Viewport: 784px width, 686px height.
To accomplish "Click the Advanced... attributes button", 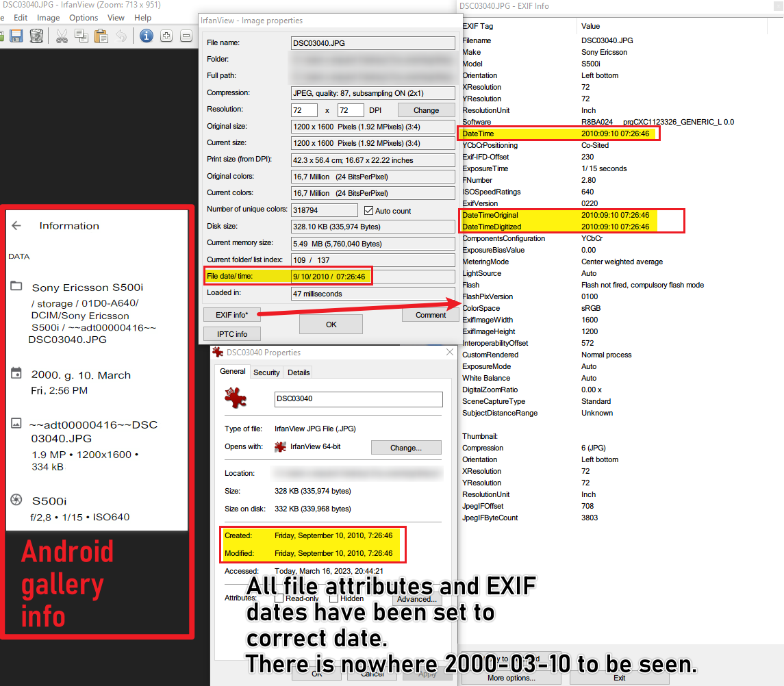I will (x=416, y=599).
